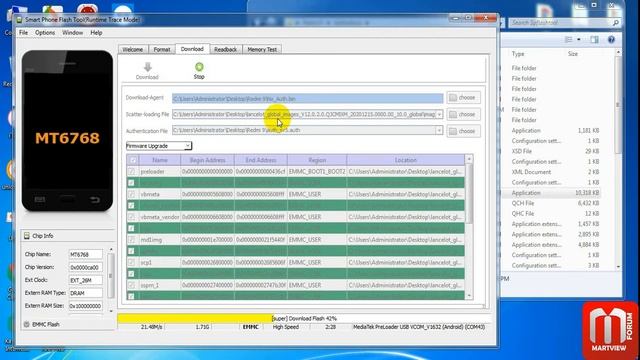The image size is (640, 360).
Task: Uncheck the vbmeta row checkbox
Action: pyautogui.click(x=131, y=194)
